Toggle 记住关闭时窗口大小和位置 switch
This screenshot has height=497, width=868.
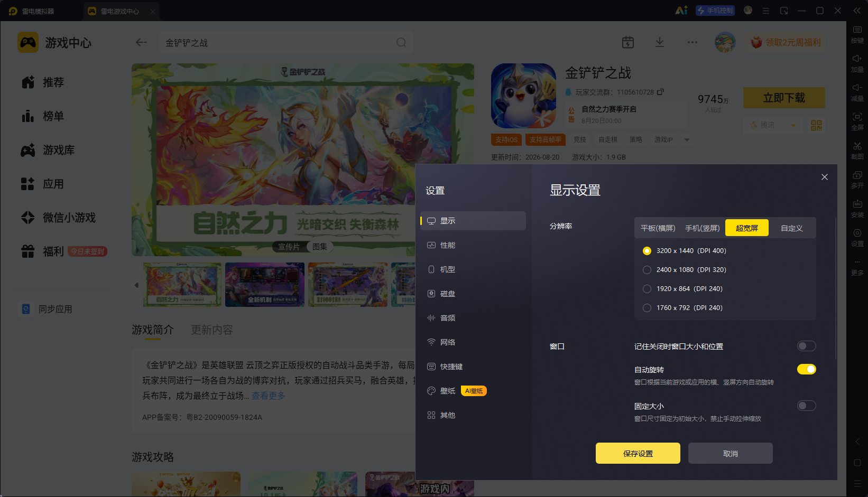(x=807, y=346)
